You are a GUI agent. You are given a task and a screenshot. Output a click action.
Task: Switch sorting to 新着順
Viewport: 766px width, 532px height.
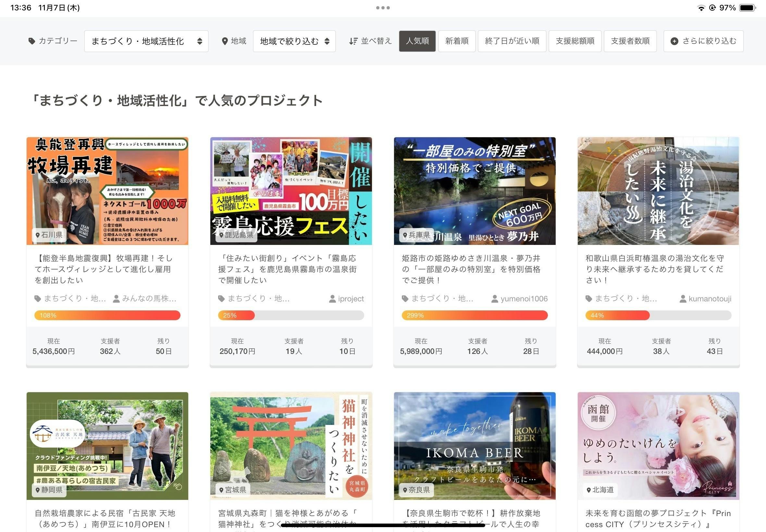tap(457, 41)
